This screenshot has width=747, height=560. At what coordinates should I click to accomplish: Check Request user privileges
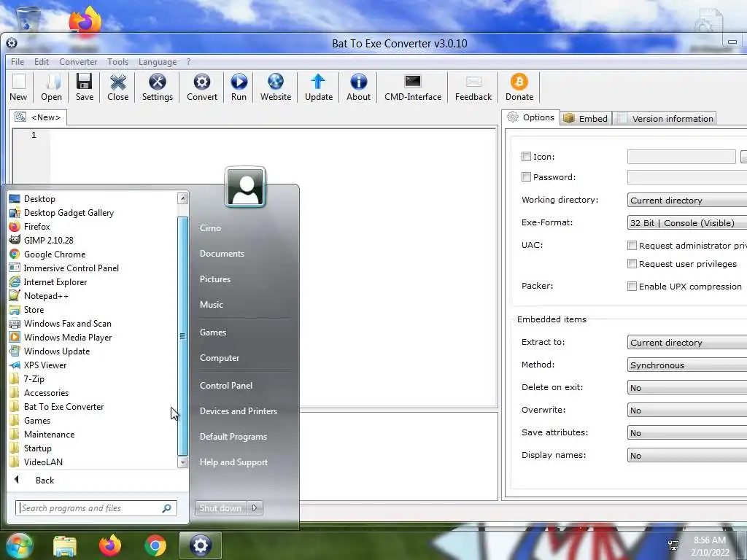point(632,264)
